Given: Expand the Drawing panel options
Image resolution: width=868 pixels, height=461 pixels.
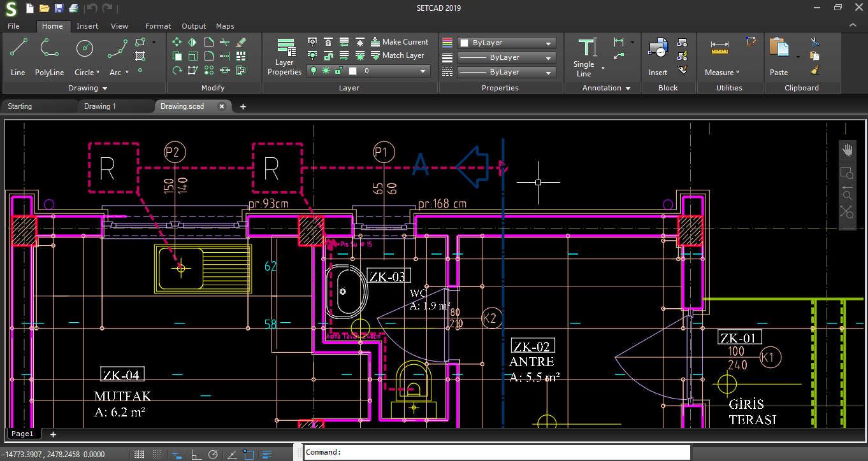Looking at the screenshot, I should [104, 89].
